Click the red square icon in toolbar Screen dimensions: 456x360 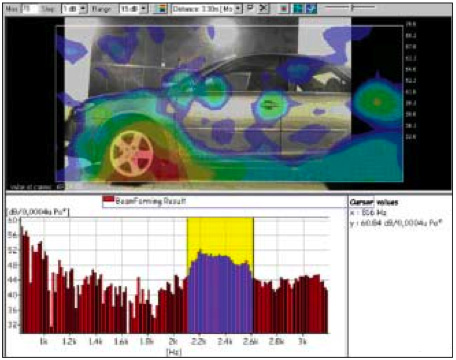click(x=283, y=9)
